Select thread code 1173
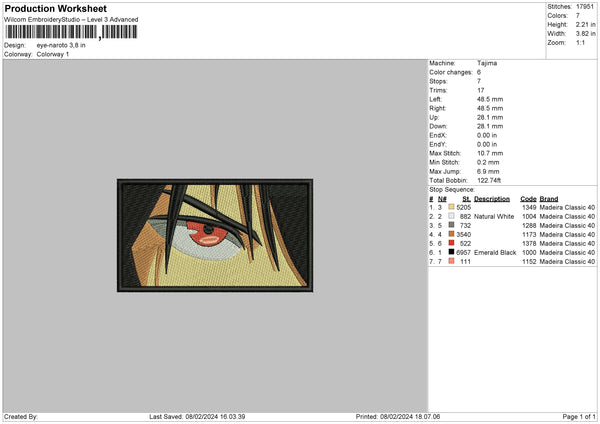Image resolution: width=600 pixels, height=424 pixels. (529, 235)
